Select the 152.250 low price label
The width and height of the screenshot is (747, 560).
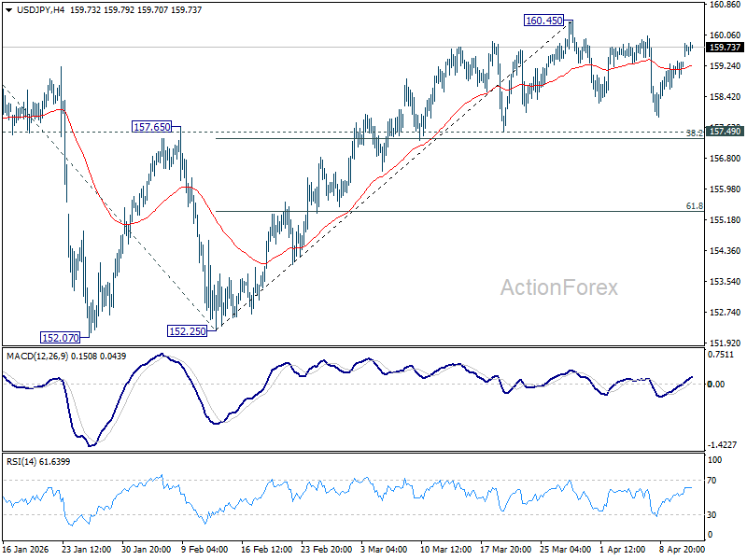188,331
